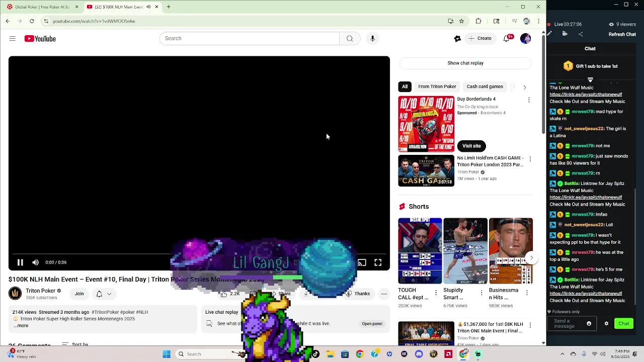The image size is (644, 362).
Task: Open options for TOUGH CALL short
Action: pos(436,292)
